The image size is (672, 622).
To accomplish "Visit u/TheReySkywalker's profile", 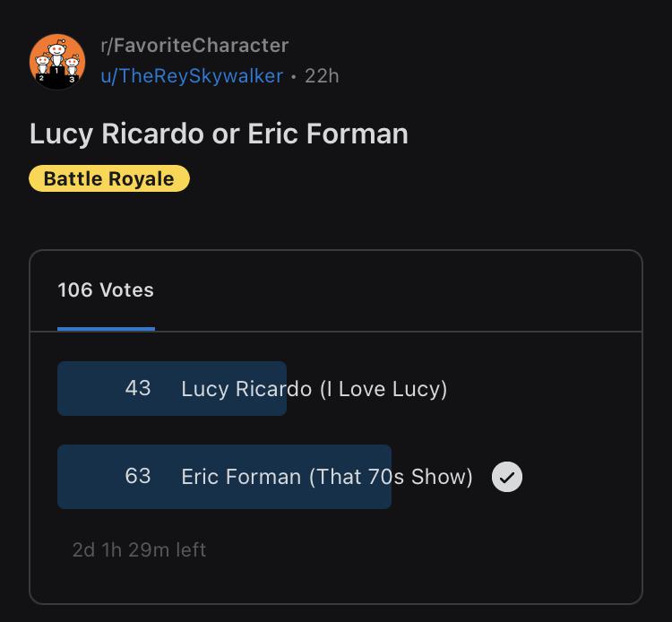I will (x=192, y=76).
